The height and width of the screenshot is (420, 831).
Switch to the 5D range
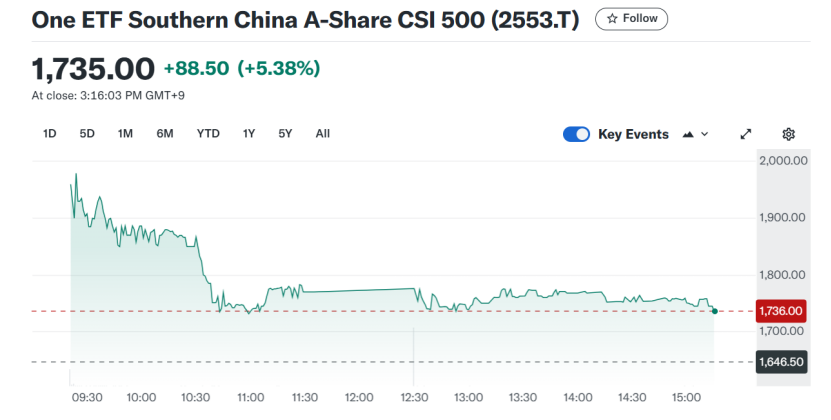point(87,133)
